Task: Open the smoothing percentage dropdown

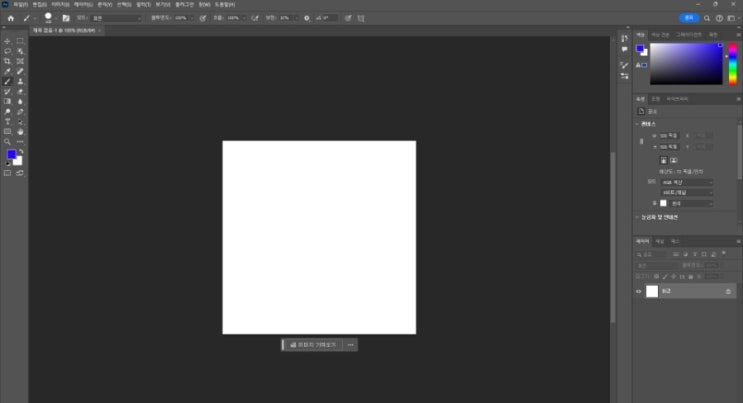Action: 296,18
